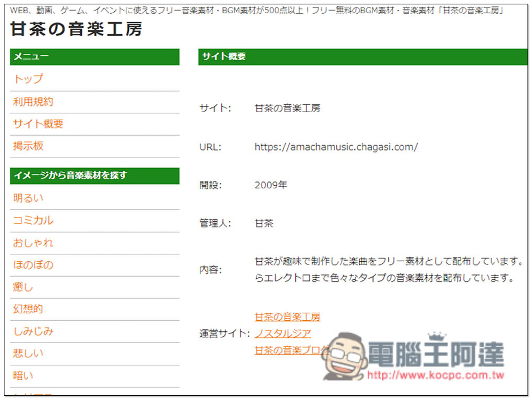Screen dimensions: 532x400
Task: Open the 癒し category
Action: (23, 287)
